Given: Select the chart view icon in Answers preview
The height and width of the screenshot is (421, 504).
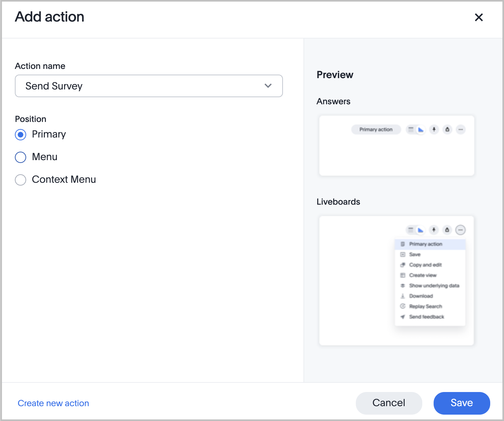Looking at the screenshot, I should 421,129.
